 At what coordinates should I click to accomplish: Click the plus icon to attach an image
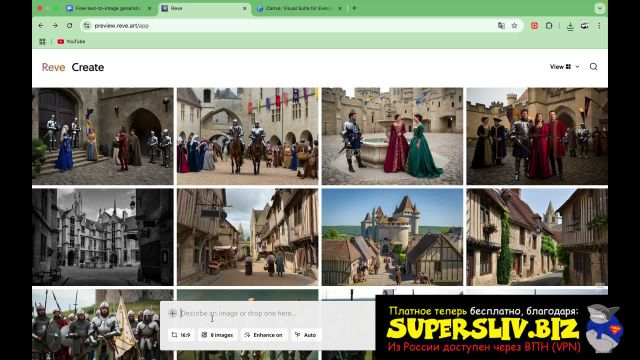[173, 313]
